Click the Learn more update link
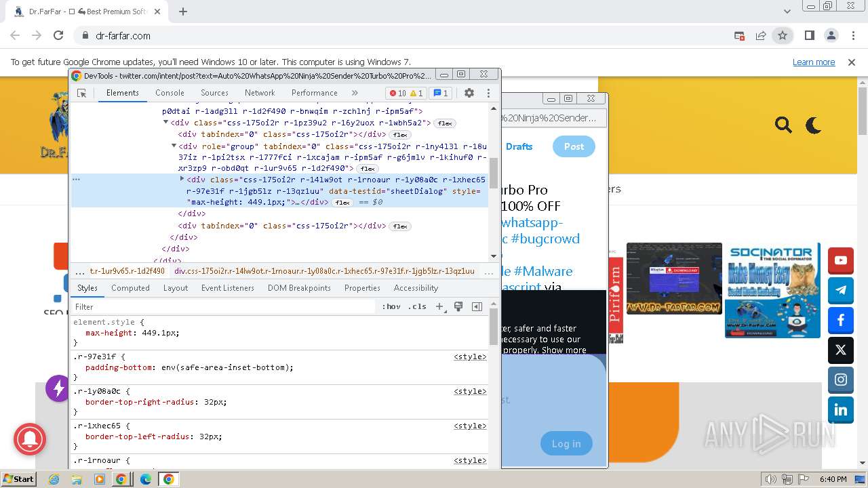868x488 pixels. point(814,62)
